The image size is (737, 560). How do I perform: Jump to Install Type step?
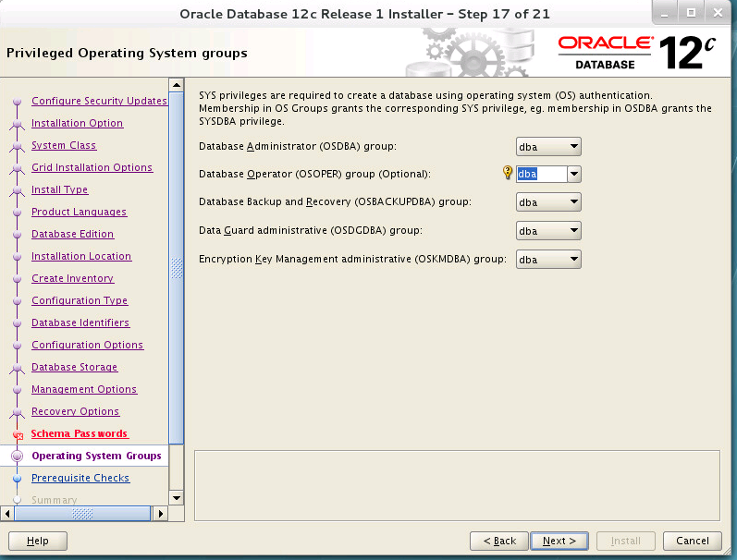point(60,189)
